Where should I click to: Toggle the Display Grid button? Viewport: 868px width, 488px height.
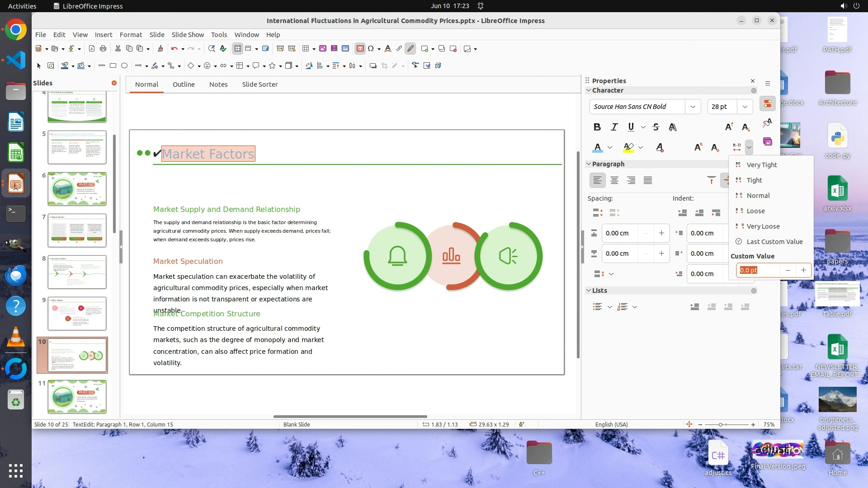point(237,49)
